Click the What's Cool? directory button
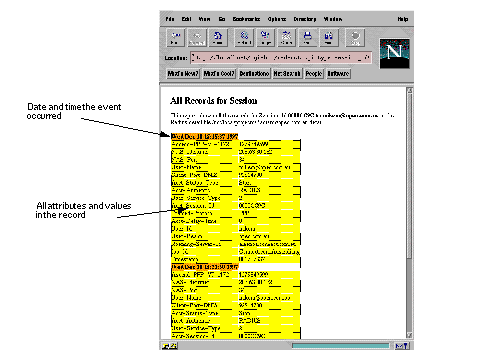Image resolution: width=487 pixels, height=360 pixels. [219, 73]
